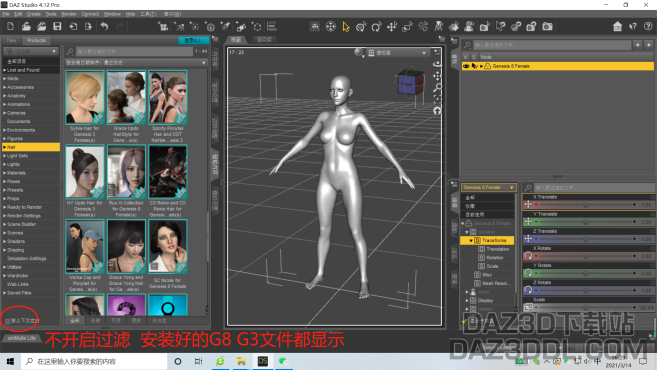Select the Rotate tool
This screenshot has width=657, height=370.
[x=376, y=27]
